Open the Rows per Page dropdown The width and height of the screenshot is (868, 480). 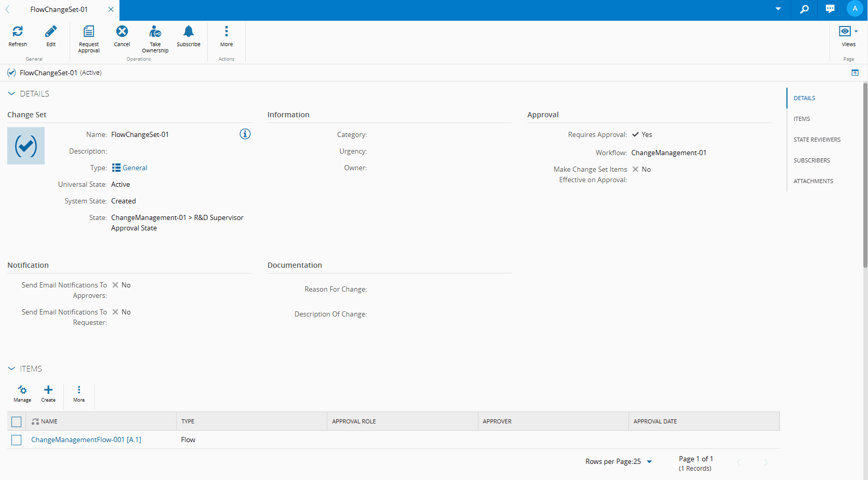click(649, 462)
